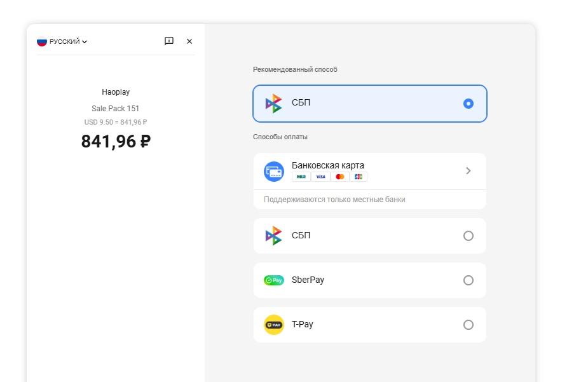Image resolution: width=588 pixels, height=382 pixels.
Task: Click the 841,96 ₽ total amount
Action: (x=116, y=141)
